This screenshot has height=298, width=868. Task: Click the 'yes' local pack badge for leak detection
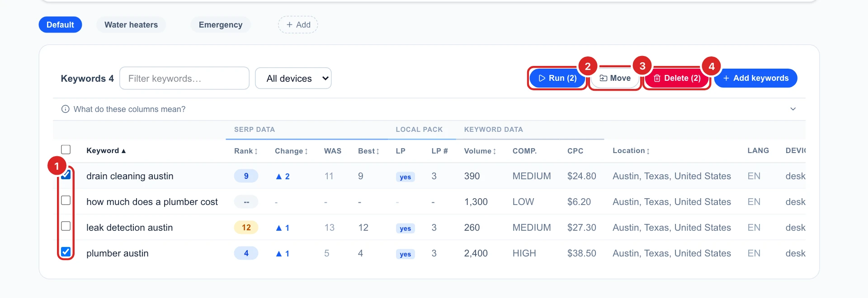(x=405, y=228)
